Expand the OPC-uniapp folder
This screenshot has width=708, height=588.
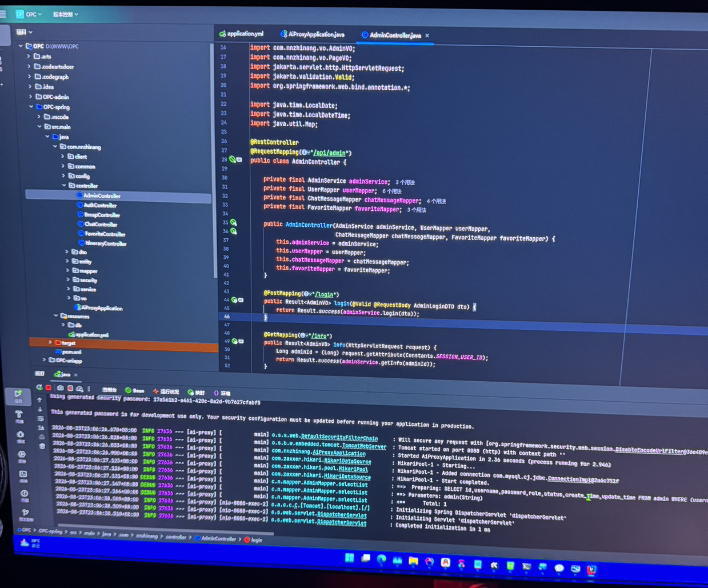click(x=45, y=360)
